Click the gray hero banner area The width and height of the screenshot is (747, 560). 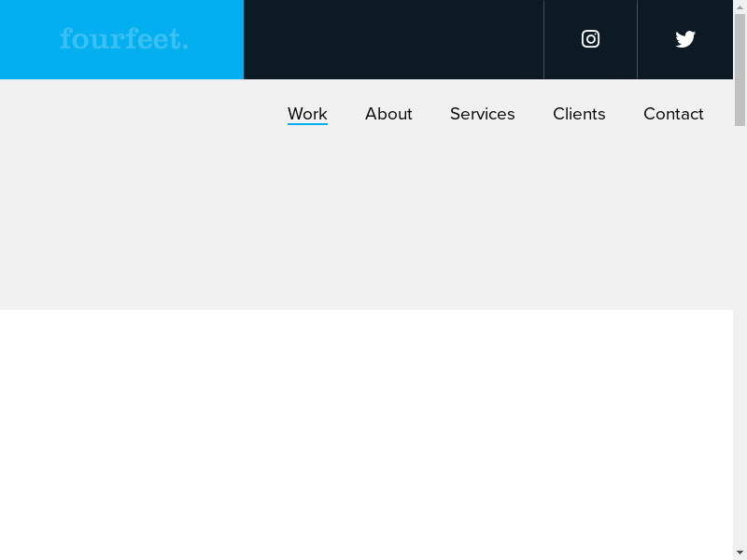373,224
